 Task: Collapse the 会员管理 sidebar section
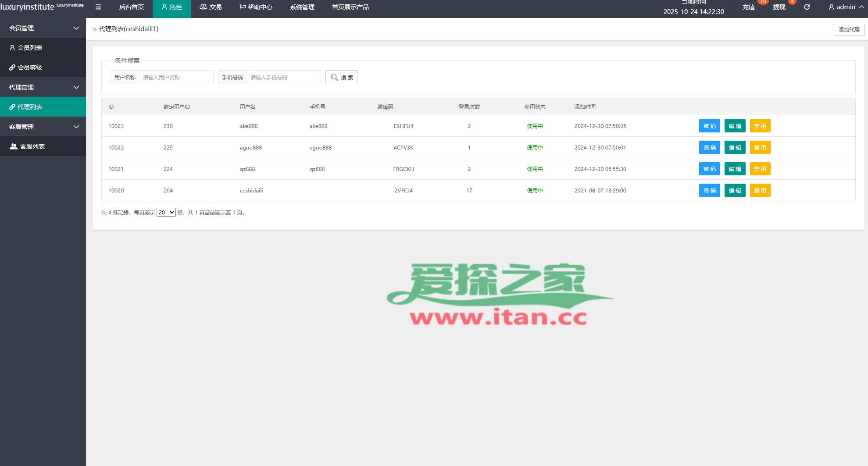pos(43,28)
